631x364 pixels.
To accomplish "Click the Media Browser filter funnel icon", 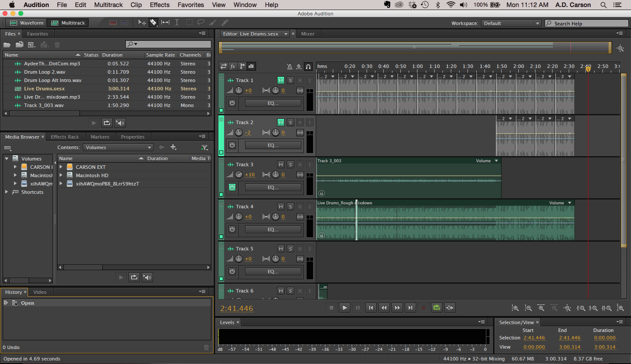I will pyautogui.click(x=204, y=147).
